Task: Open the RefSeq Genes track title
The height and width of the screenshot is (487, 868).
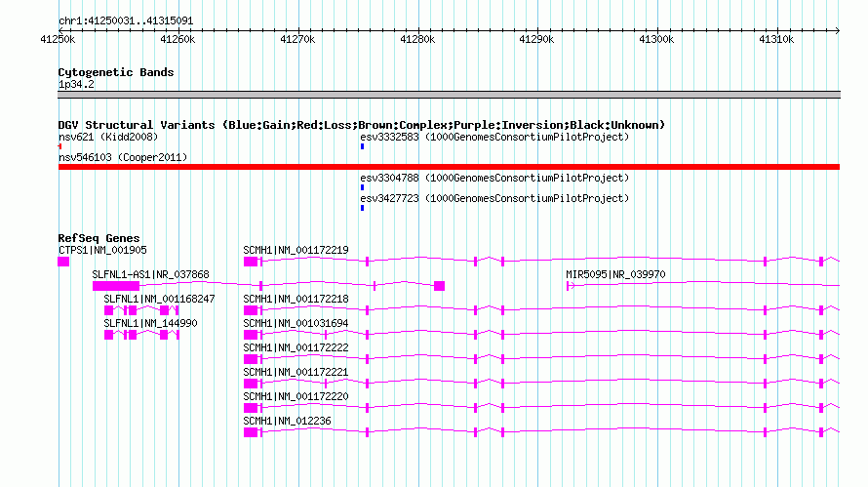Action: pos(99,238)
